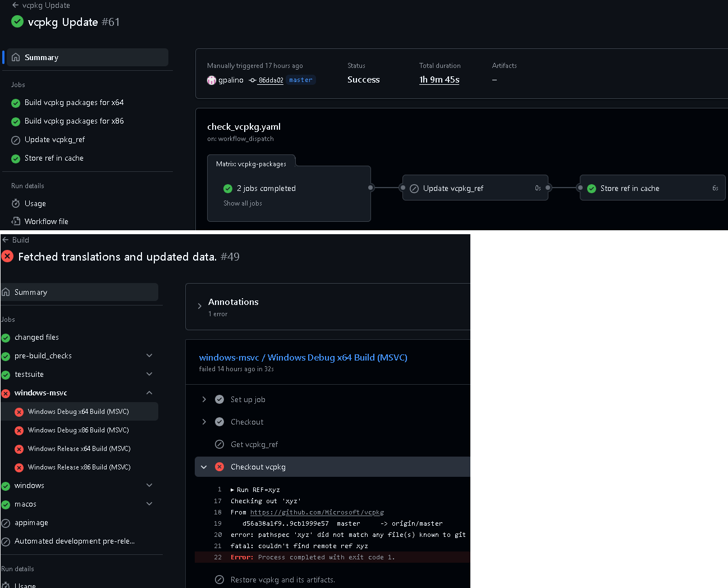Image resolution: width=728 pixels, height=588 pixels.
Task: Click the back arrow next to vcpkg Update
Action: (15, 5)
